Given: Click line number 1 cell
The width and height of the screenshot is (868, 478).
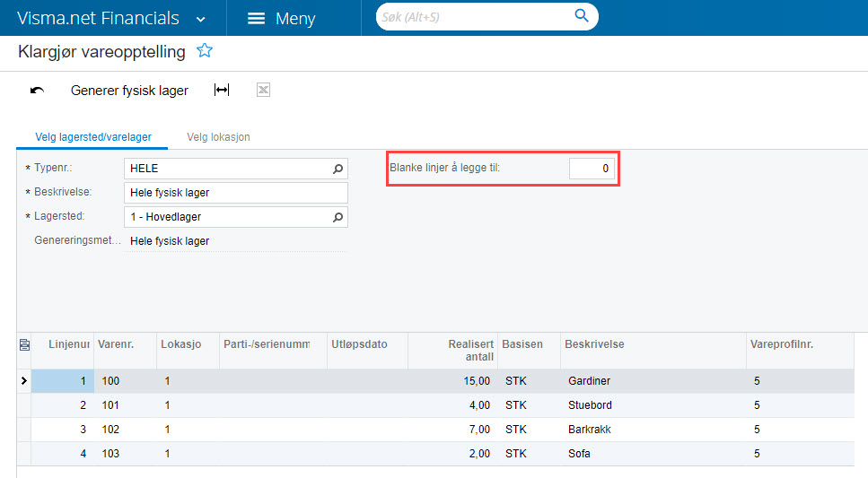Looking at the screenshot, I should pyautogui.click(x=63, y=380).
